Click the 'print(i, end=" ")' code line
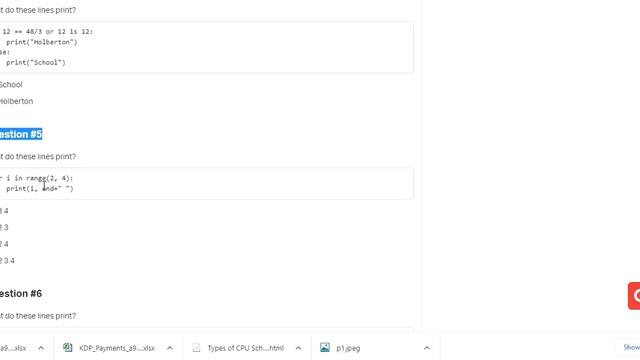Image resolution: width=640 pixels, height=360 pixels. click(40, 189)
